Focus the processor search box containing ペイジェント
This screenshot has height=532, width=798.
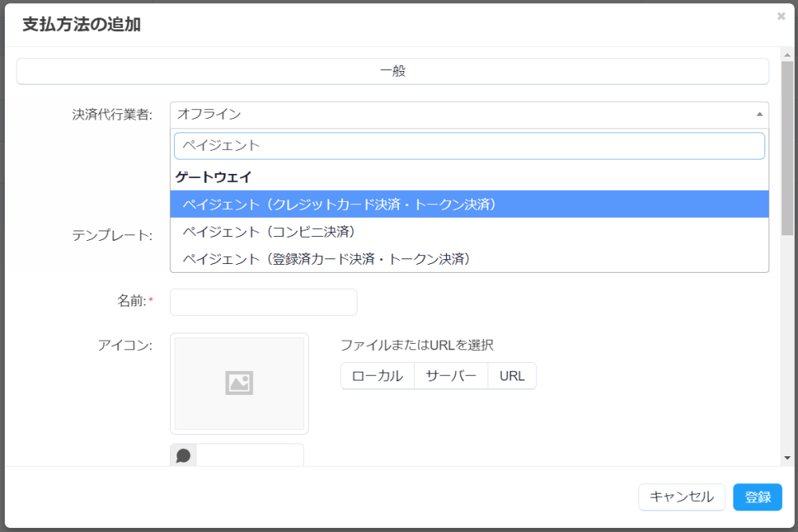(469, 146)
